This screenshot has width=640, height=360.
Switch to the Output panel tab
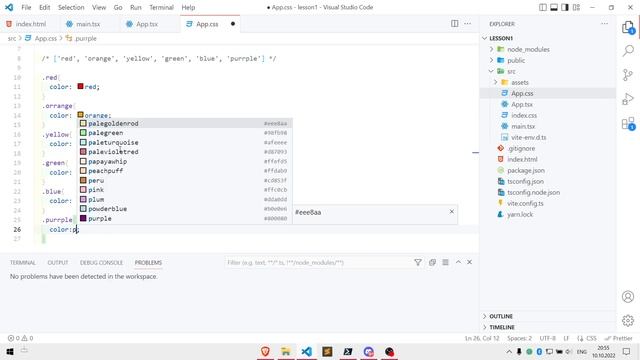click(58, 262)
